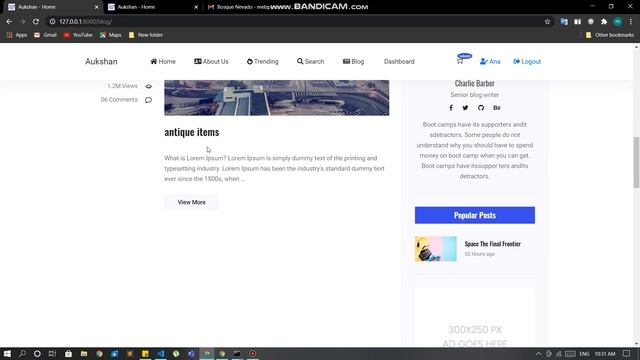Go back using the browser back arrow
The width and height of the screenshot is (640, 360).
(9, 22)
